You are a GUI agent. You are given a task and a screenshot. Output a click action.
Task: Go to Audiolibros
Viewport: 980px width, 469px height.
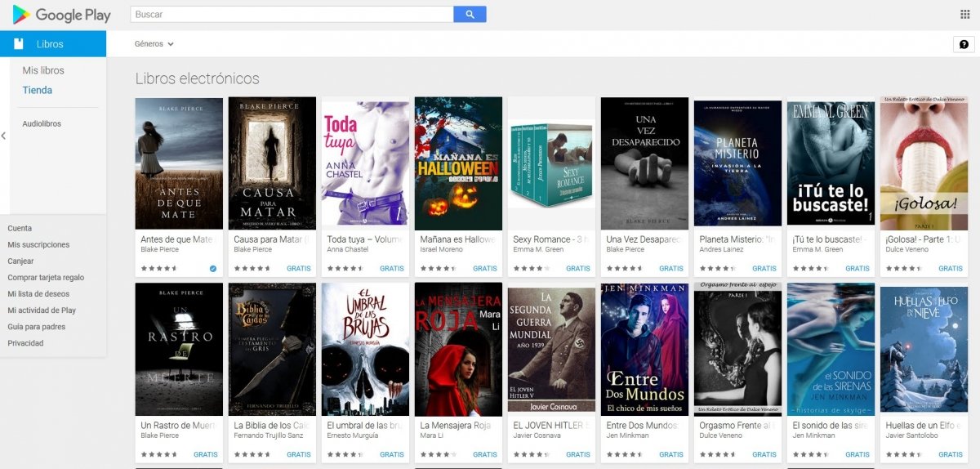click(x=42, y=124)
